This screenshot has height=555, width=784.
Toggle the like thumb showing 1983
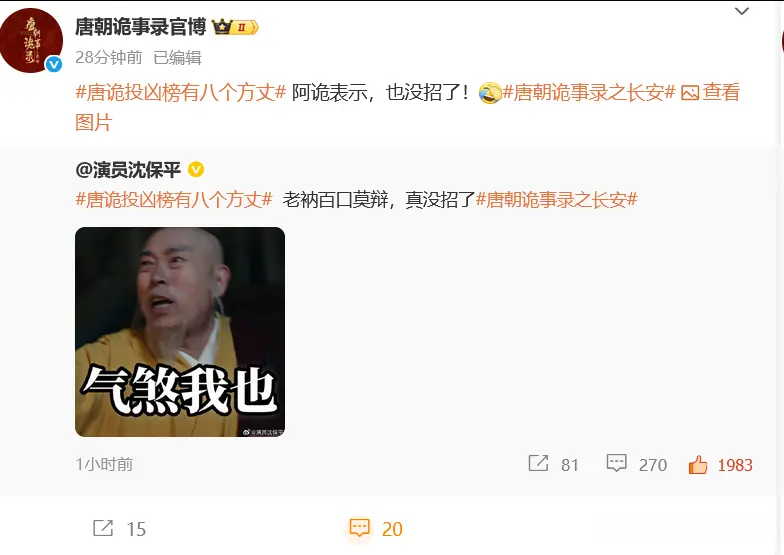click(698, 464)
